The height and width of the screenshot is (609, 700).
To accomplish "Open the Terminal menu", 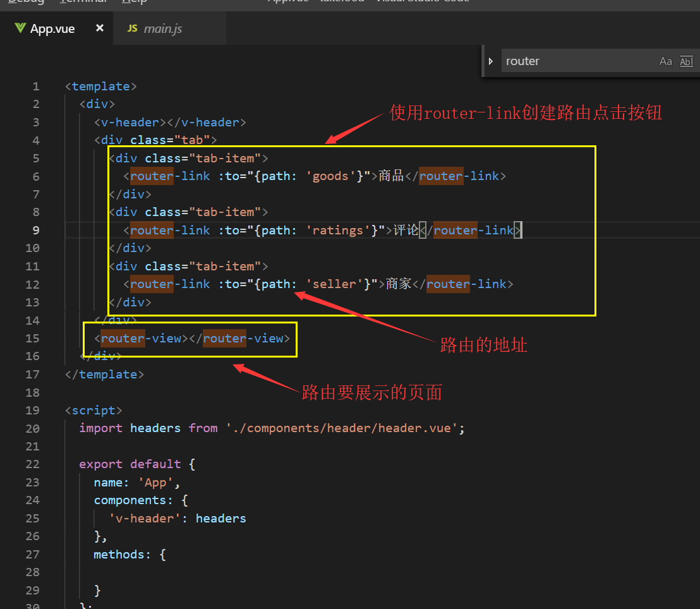I will click(x=82, y=2).
